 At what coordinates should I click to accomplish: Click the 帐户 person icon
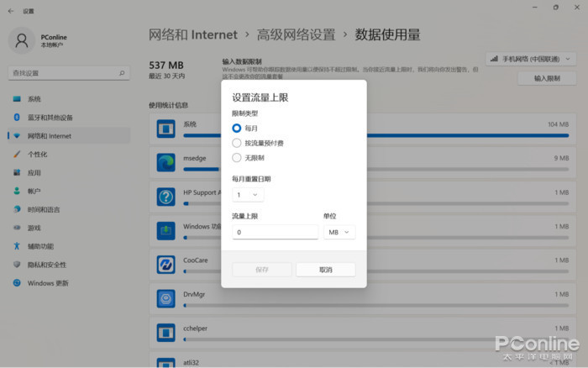[x=17, y=191]
